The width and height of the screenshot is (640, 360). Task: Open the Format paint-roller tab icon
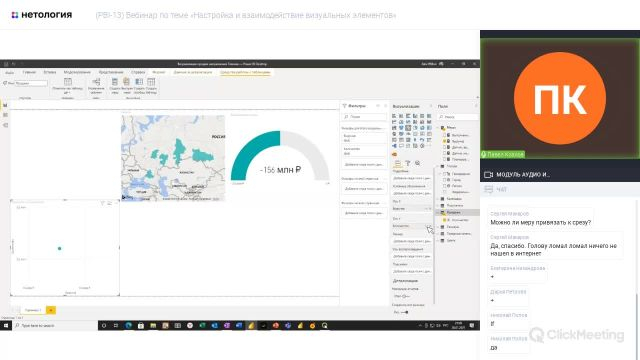tap(407, 163)
